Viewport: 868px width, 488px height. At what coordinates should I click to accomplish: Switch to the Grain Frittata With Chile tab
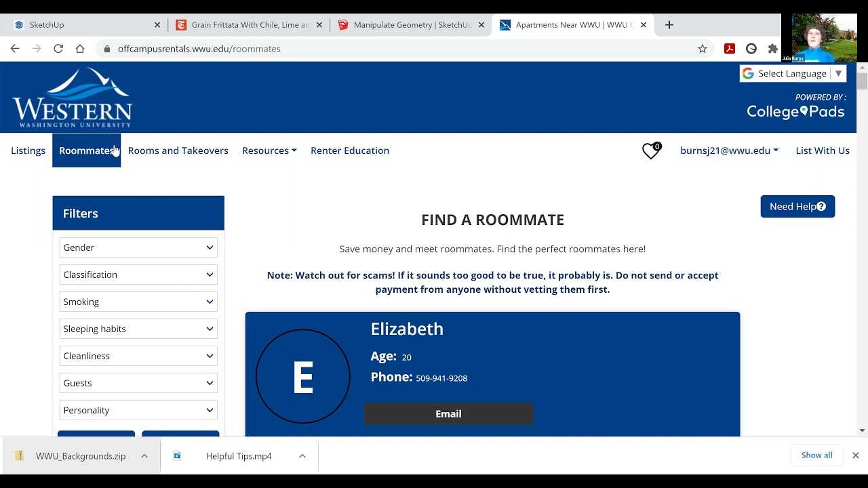249,25
